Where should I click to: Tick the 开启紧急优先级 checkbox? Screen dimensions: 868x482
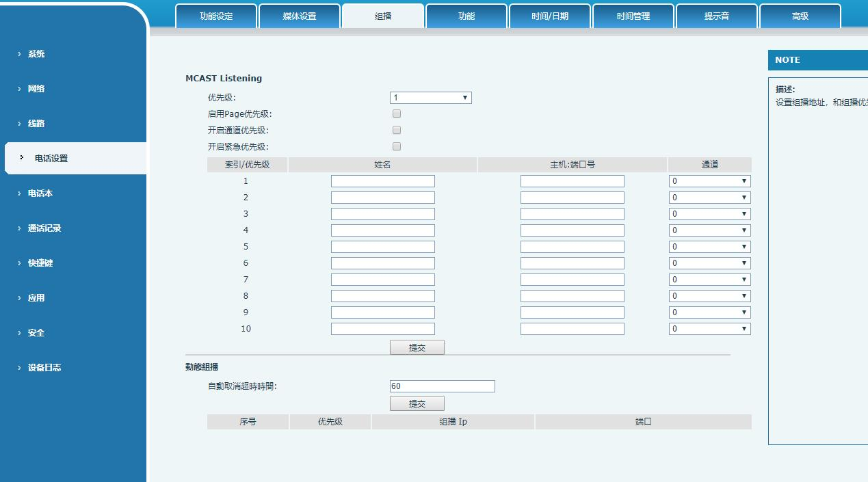[x=397, y=147]
